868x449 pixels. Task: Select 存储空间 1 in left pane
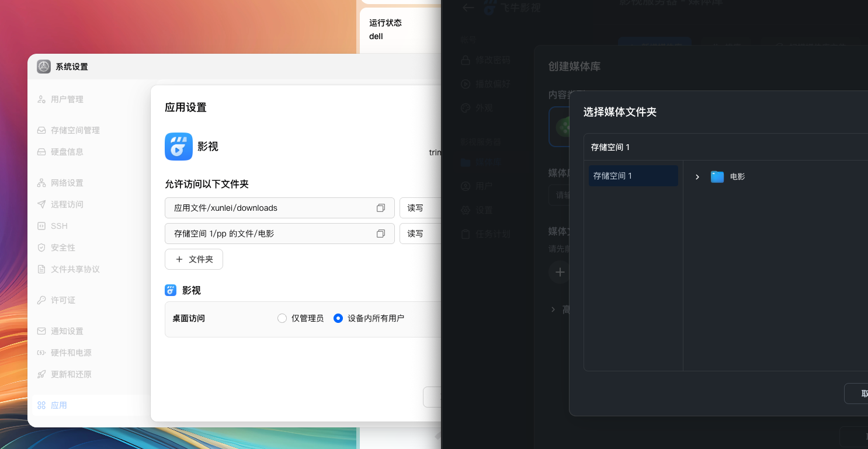pyautogui.click(x=633, y=176)
